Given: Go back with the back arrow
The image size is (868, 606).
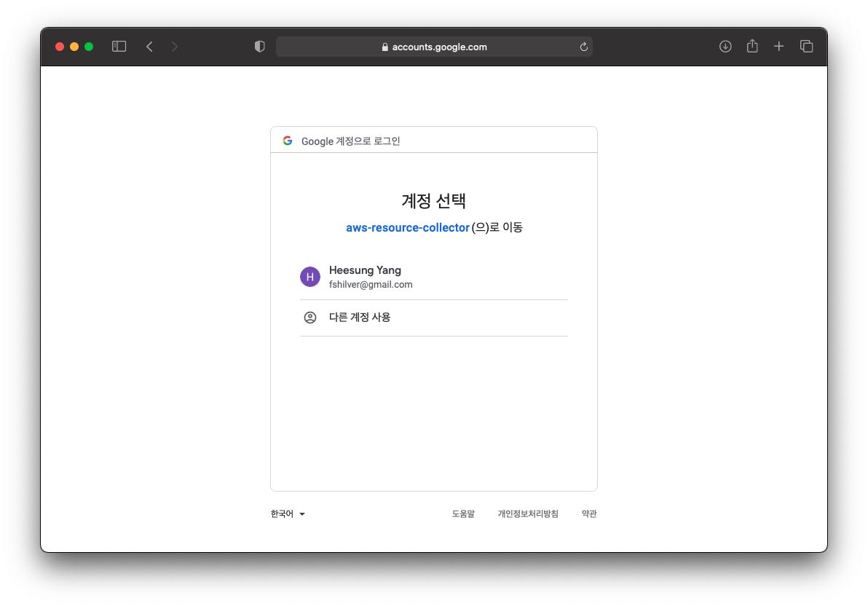Looking at the screenshot, I should (149, 47).
